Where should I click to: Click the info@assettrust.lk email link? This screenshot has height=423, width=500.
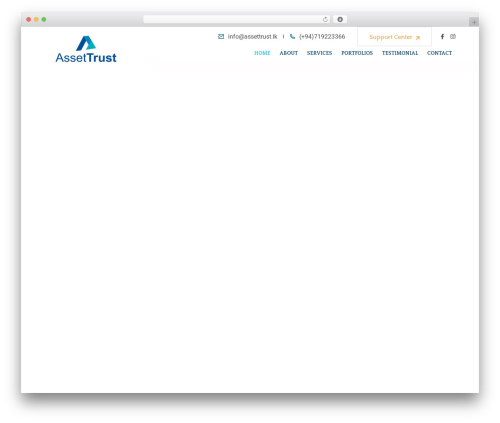click(252, 37)
